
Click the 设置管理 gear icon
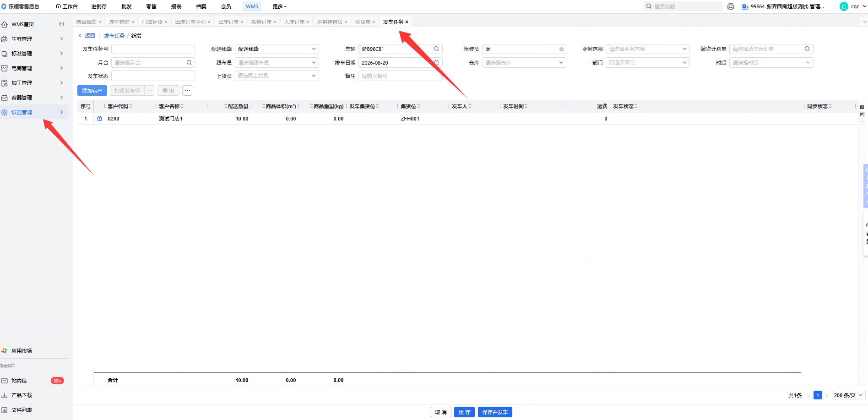pos(5,112)
